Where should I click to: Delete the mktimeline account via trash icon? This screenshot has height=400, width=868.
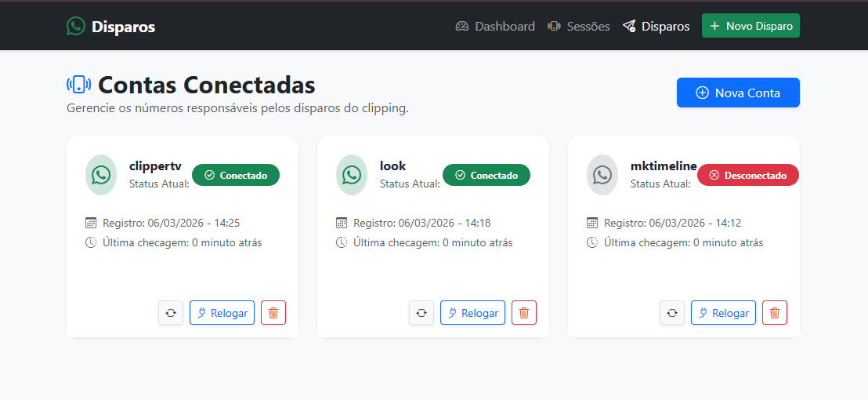775,312
